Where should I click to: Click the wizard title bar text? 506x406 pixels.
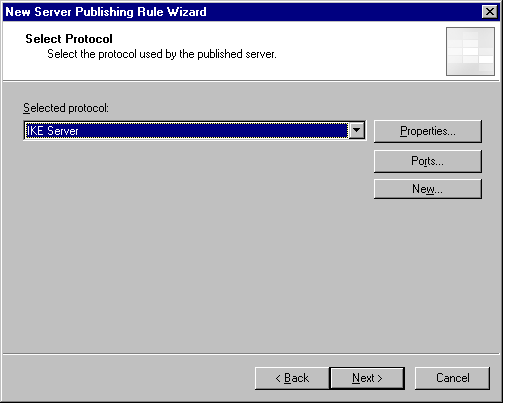[106, 12]
